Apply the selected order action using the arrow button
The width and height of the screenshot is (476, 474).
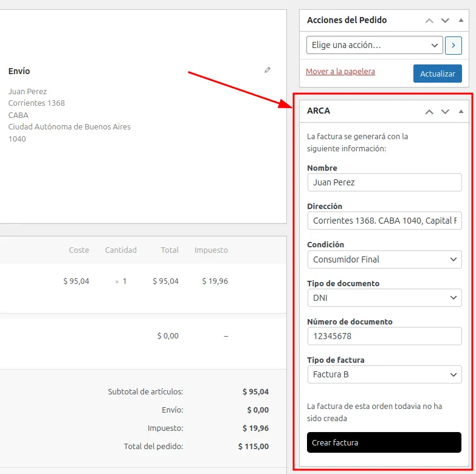point(454,46)
